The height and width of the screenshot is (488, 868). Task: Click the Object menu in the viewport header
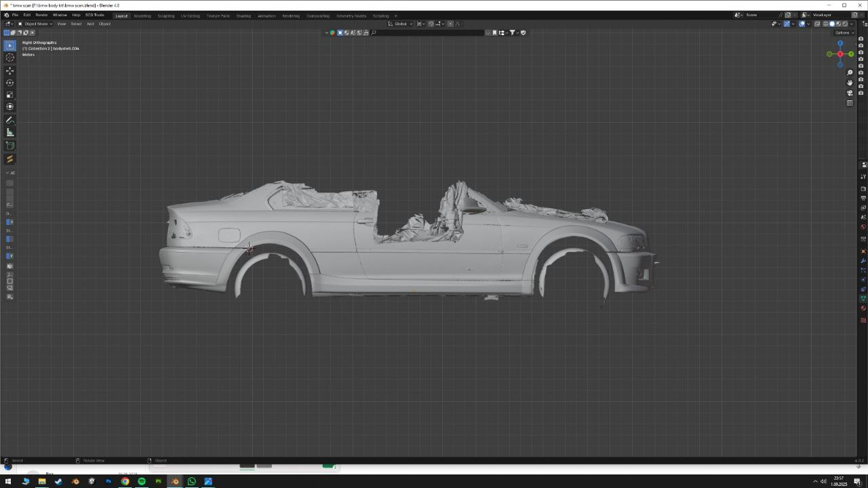(x=104, y=24)
